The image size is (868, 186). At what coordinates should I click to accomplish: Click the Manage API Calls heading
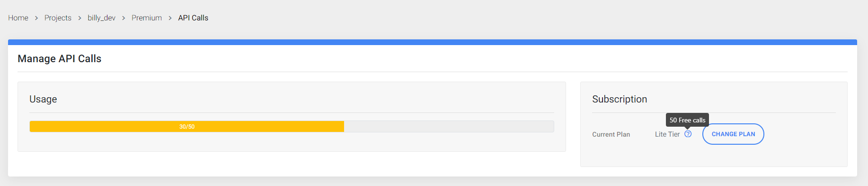tap(60, 58)
